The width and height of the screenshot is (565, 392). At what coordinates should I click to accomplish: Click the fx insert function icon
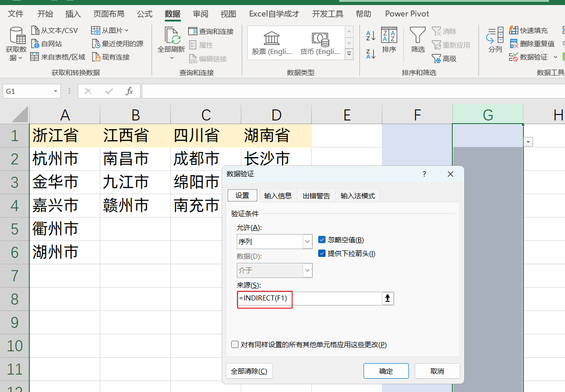coord(130,91)
